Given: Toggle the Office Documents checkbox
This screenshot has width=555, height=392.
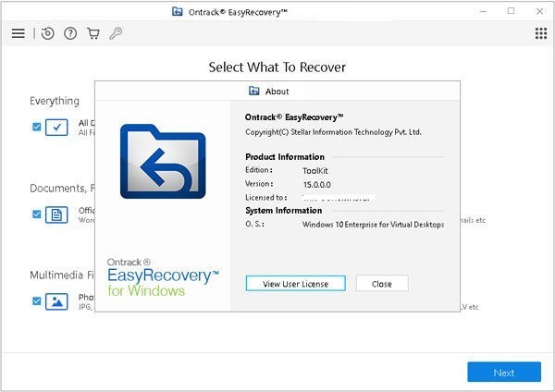Looking at the screenshot, I should (x=37, y=214).
